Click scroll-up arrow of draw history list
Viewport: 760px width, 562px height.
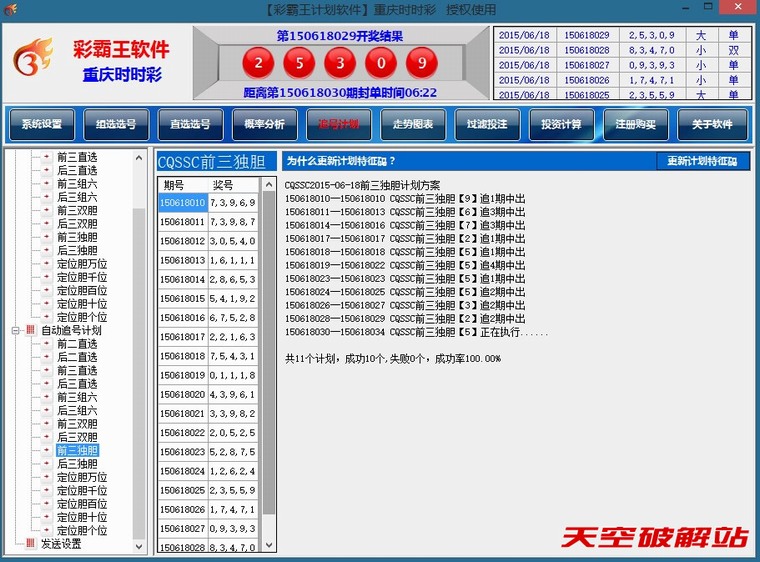click(x=268, y=185)
